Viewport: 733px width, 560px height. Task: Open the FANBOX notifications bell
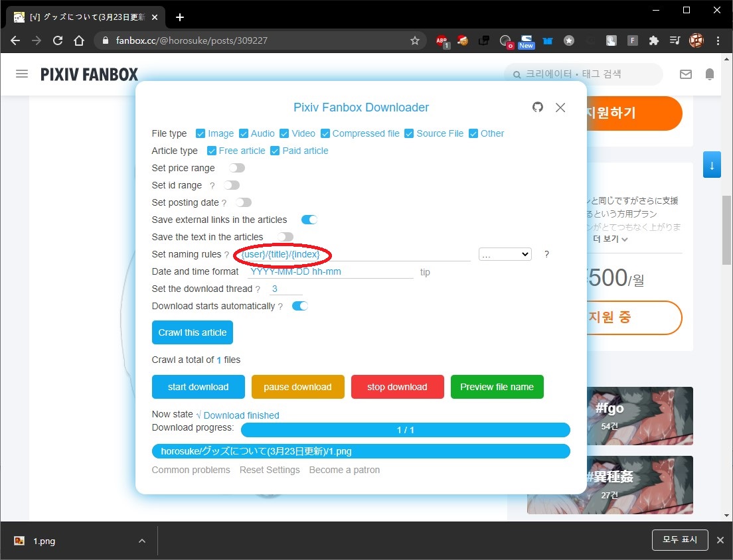point(709,74)
